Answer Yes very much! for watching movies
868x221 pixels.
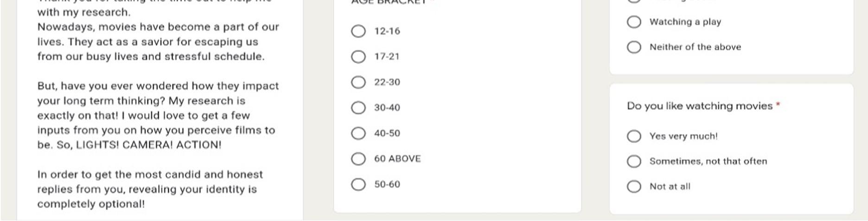pyautogui.click(x=634, y=136)
